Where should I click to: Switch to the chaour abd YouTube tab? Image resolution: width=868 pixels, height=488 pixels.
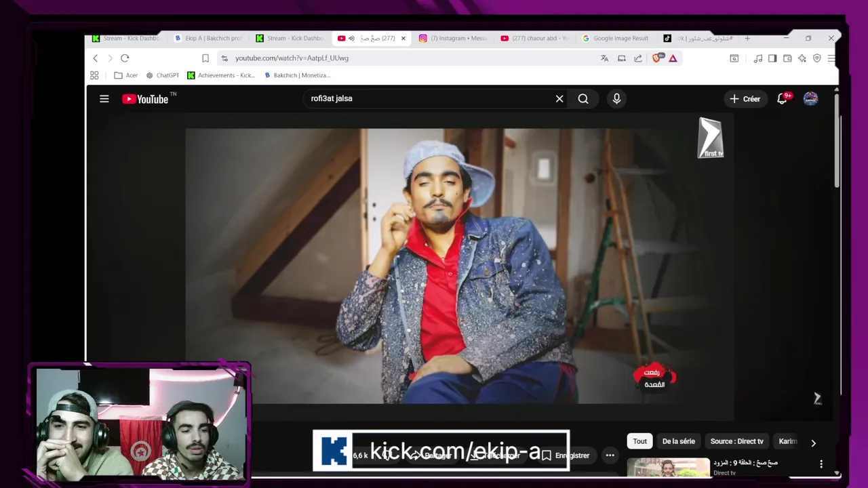(535, 39)
